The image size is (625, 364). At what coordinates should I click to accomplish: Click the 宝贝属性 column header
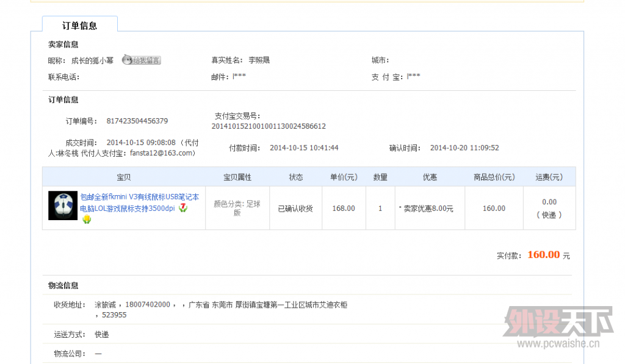[237, 177]
